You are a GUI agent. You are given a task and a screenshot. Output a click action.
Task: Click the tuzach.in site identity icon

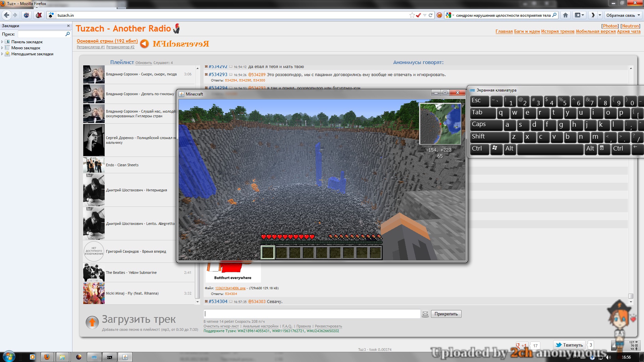(x=51, y=15)
